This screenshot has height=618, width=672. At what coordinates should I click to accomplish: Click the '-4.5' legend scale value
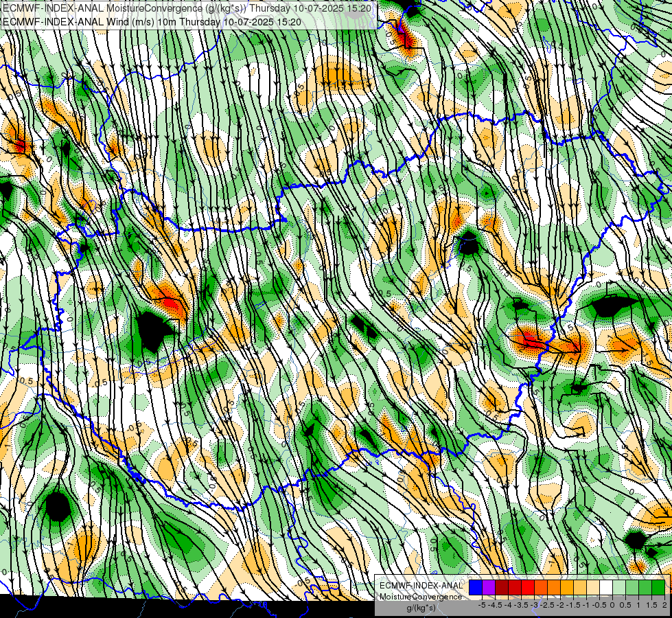pyautogui.click(x=496, y=605)
